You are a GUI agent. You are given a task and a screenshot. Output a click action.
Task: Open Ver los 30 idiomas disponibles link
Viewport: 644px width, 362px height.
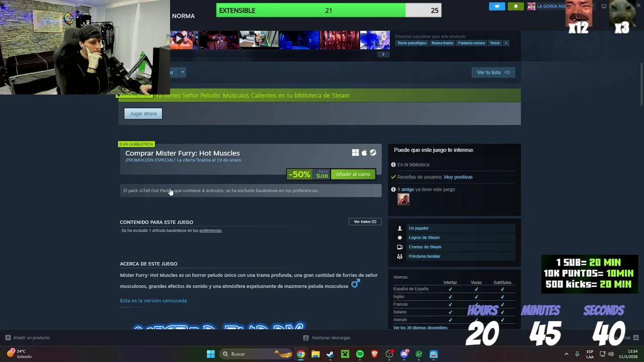pyautogui.click(x=420, y=328)
